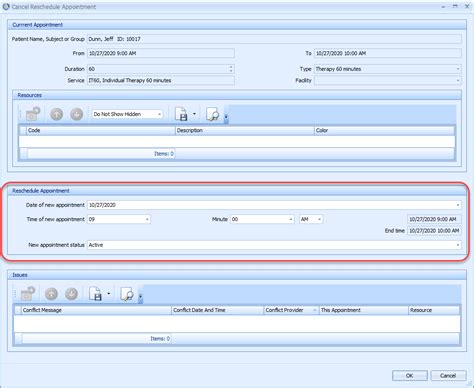Minimize the dialog window

pyautogui.click(x=443, y=7)
